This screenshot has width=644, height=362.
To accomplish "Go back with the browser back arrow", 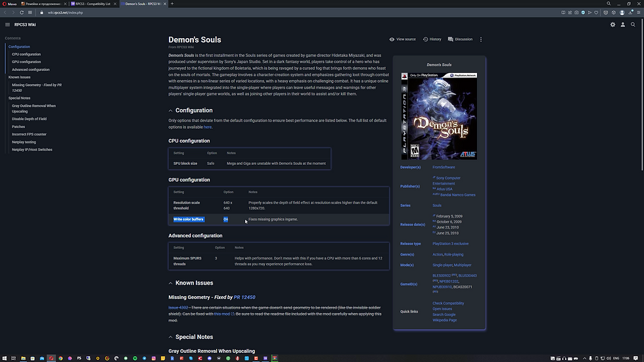I will click(5, 12).
